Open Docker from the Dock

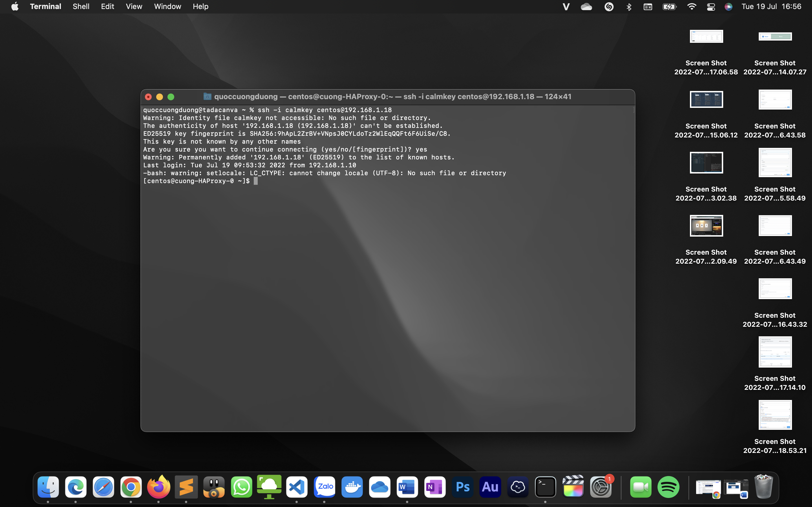tap(352, 487)
